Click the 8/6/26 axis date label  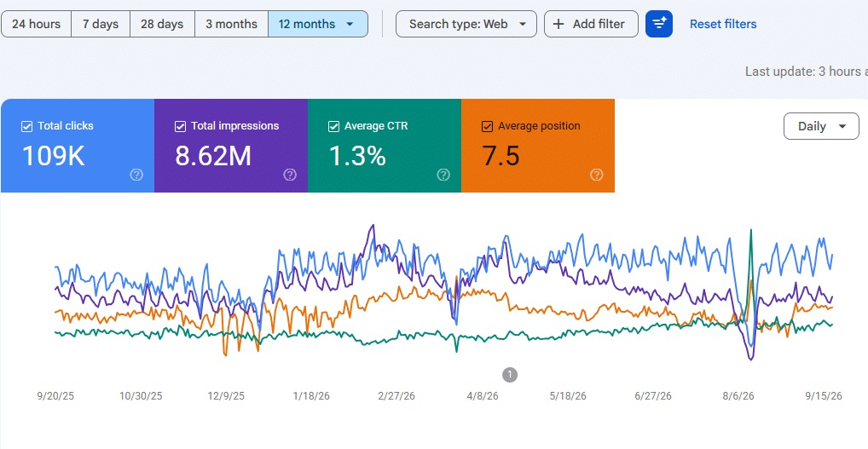pos(738,396)
